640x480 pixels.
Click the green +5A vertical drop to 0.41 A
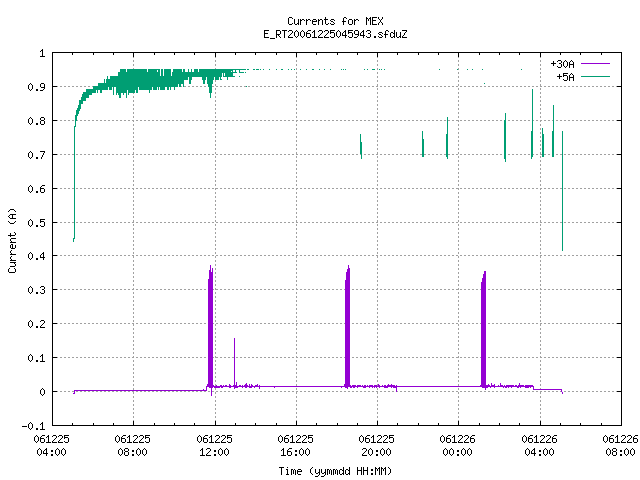562,191
